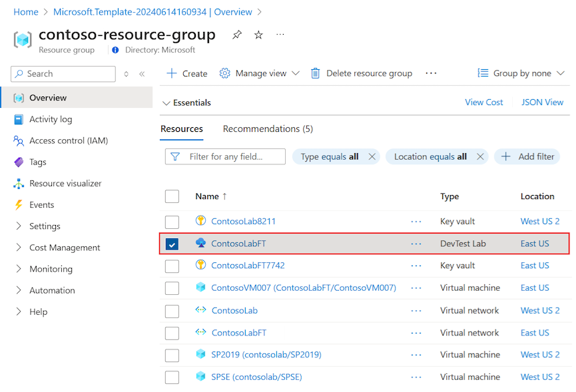576x392 pixels.
Task: Uncheck the ContosoLabFT row checkbox
Action: pos(172,243)
